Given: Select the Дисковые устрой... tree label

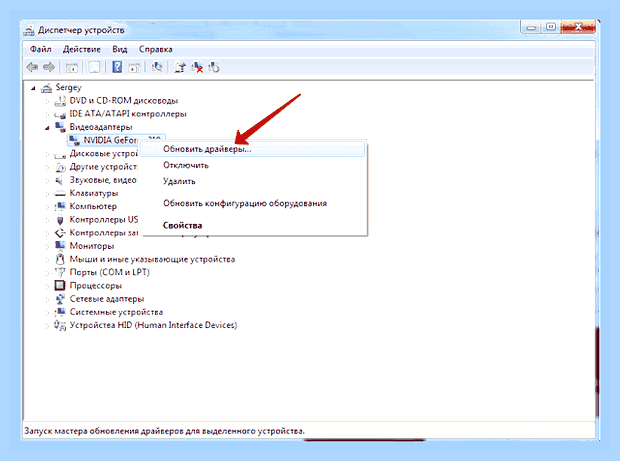Looking at the screenshot, I should (x=104, y=153).
